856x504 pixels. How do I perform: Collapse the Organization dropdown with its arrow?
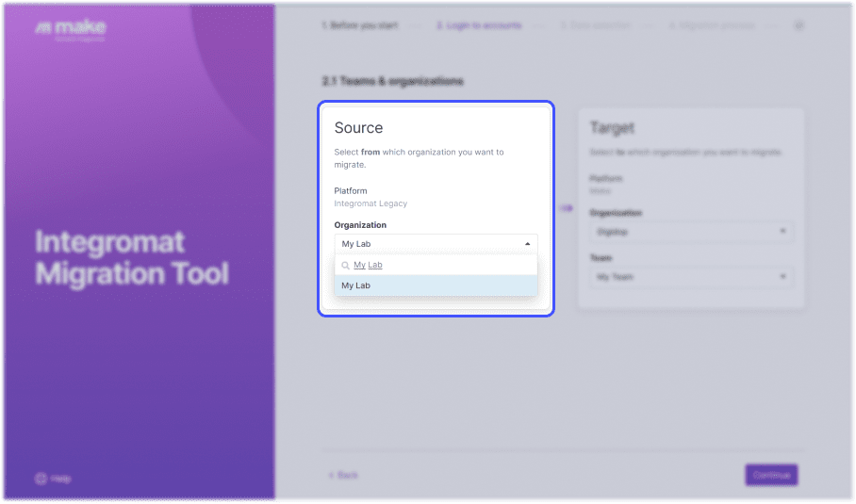(527, 244)
